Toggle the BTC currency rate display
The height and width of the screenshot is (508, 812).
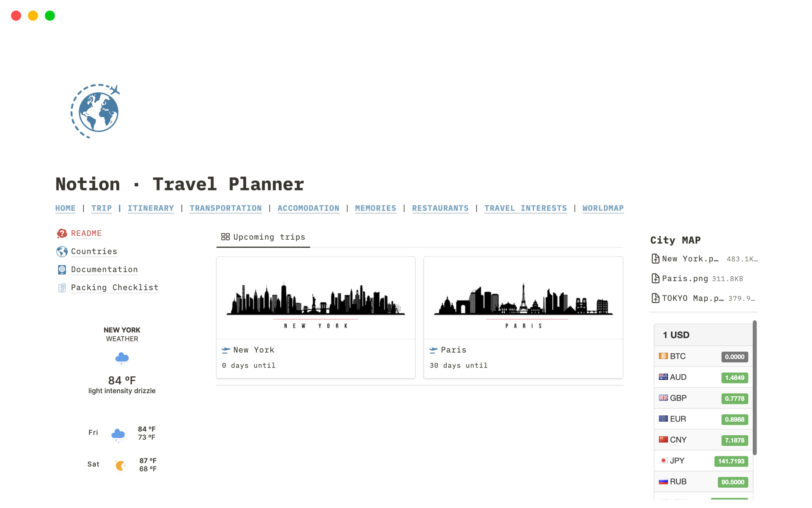[733, 356]
